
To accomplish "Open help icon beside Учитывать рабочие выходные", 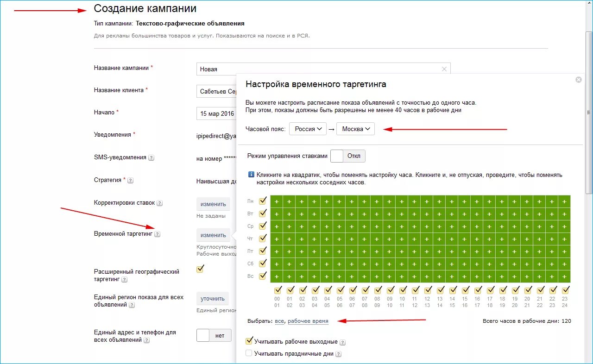I will click(x=342, y=342).
